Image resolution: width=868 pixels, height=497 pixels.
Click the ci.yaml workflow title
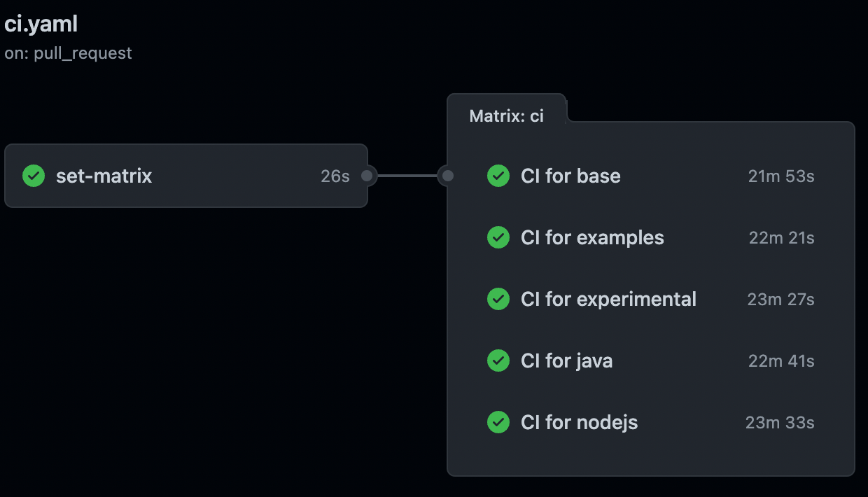(41, 23)
